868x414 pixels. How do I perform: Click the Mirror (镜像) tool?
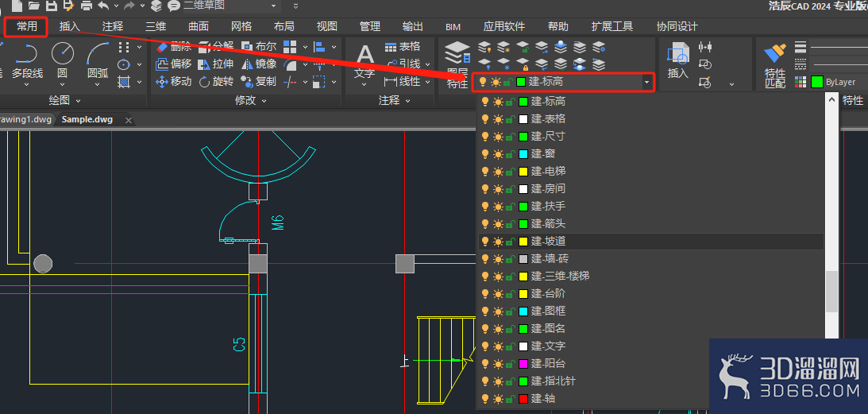[259, 64]
